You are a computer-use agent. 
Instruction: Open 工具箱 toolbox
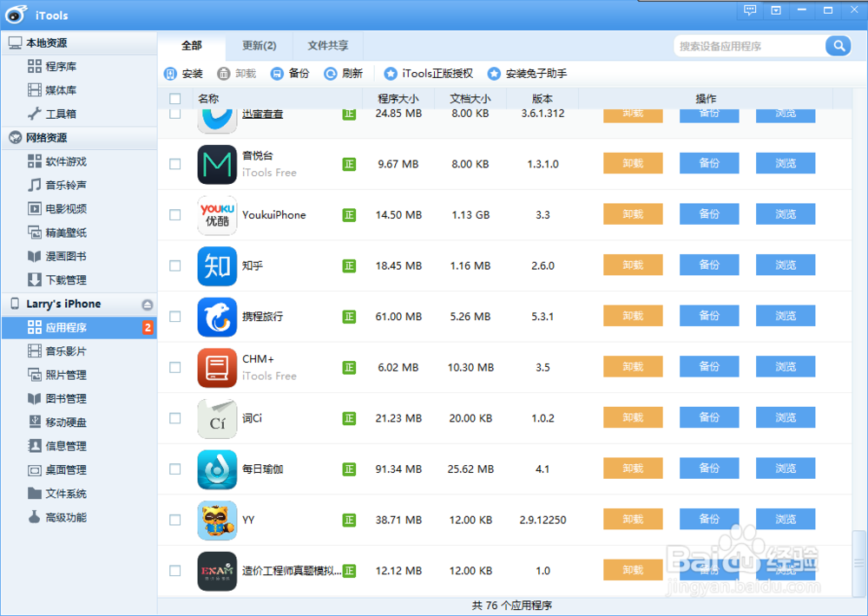(x=52, y=114)
